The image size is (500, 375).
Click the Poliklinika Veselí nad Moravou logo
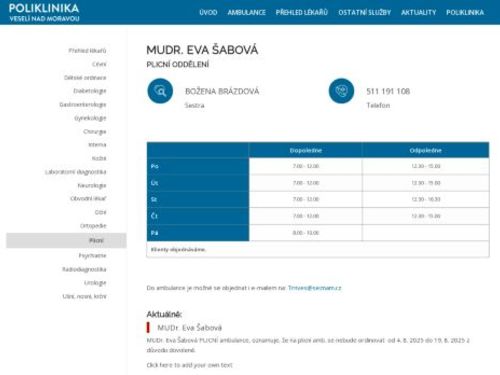tap(44, 12)
